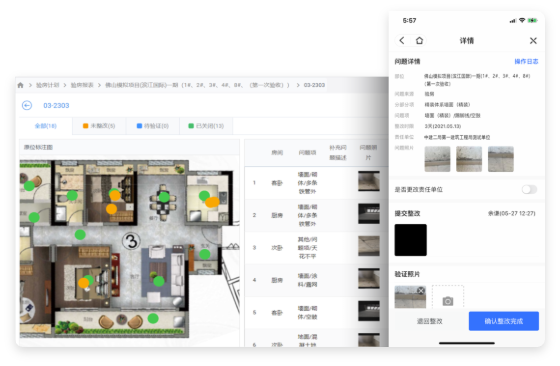This screenshot has width=560, height=366.
Task: Click the green dot on the bottom balcony
Action: [153, 318]
